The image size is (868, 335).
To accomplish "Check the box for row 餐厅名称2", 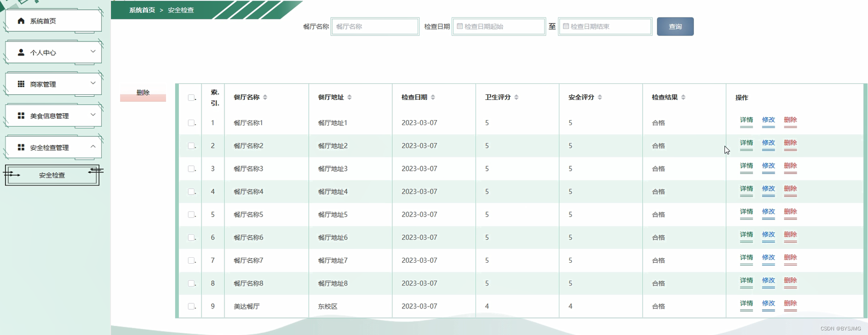I will (x=191, y=146).
